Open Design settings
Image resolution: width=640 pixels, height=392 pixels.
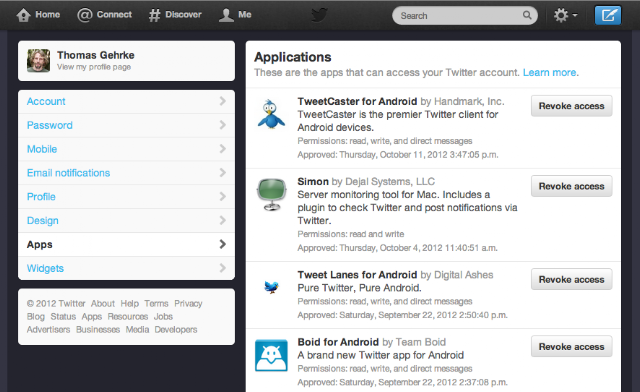click(x=127, y=221)
